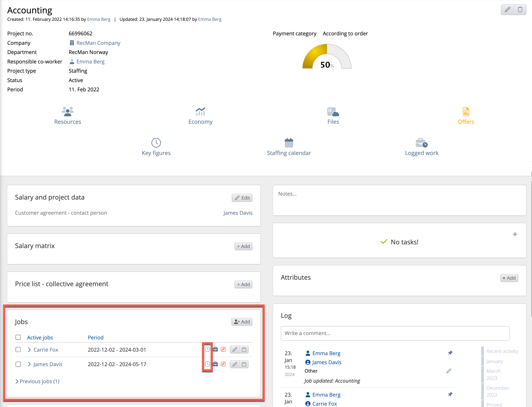This screenshot has width=532, height=407.
Task: Expand James Davis job row chevron
Action: coord(29,364)
